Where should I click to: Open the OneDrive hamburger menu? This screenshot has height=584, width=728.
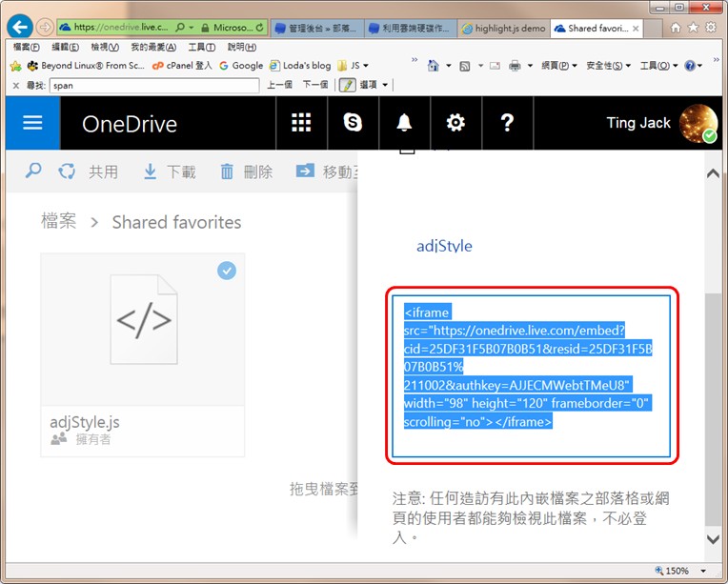[32, 123]
